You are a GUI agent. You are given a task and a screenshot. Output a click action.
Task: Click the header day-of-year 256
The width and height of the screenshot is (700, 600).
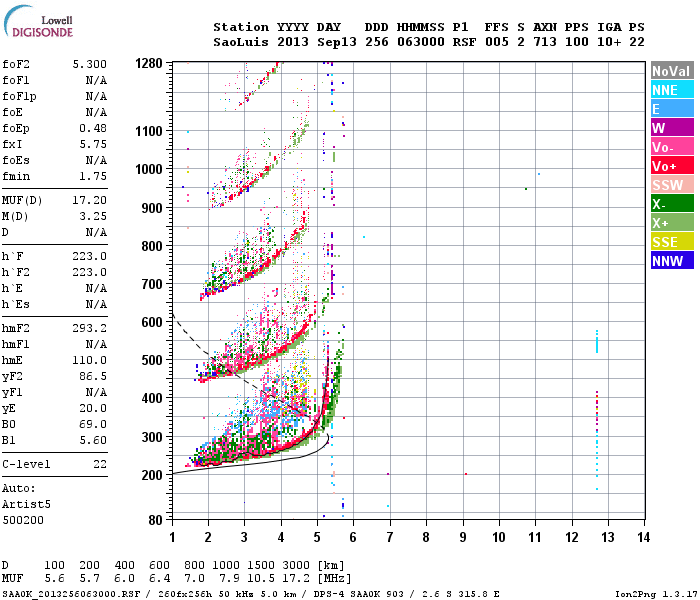click(x=377, y=42)
